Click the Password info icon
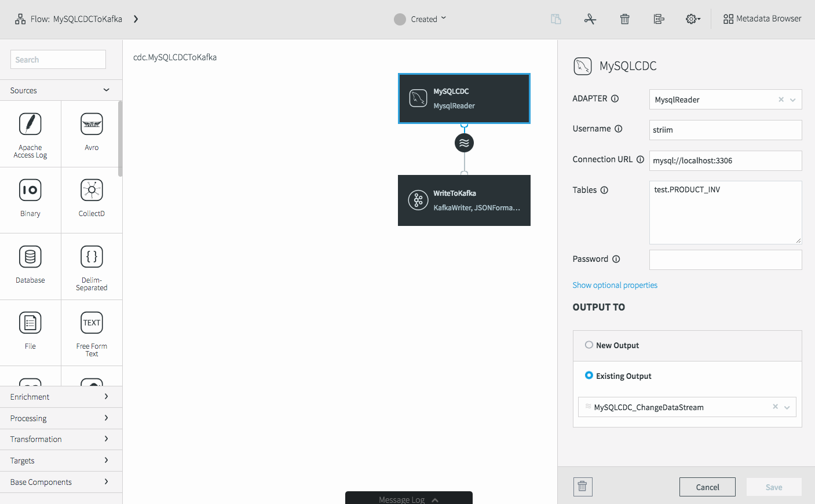This screenshot has width=815, height=504. (616, 259)
